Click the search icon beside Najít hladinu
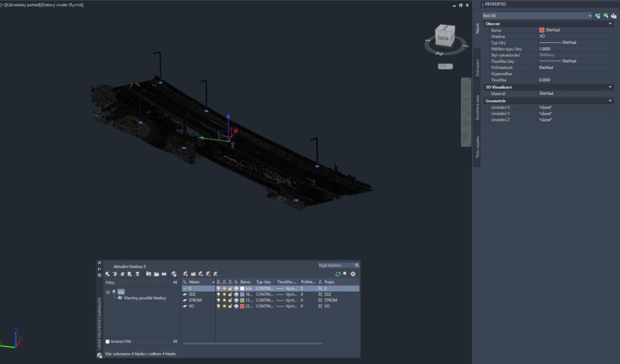620x364 pixels. (x=357, y=265)
